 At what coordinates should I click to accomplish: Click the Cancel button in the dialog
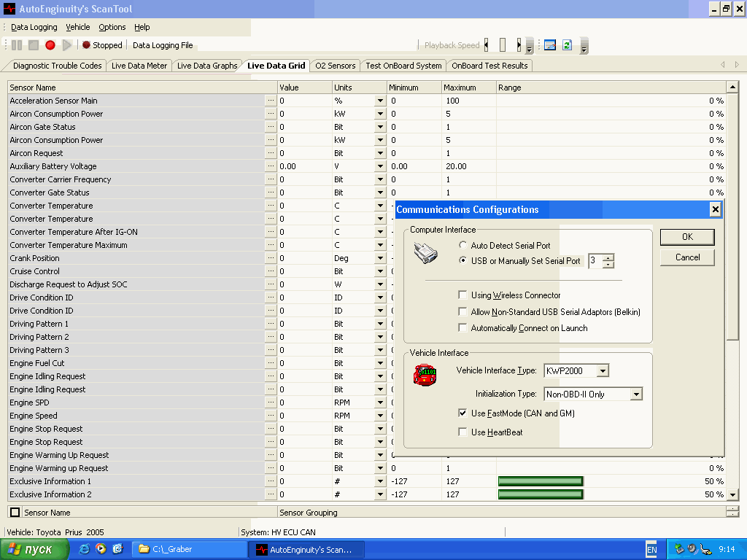687,257
